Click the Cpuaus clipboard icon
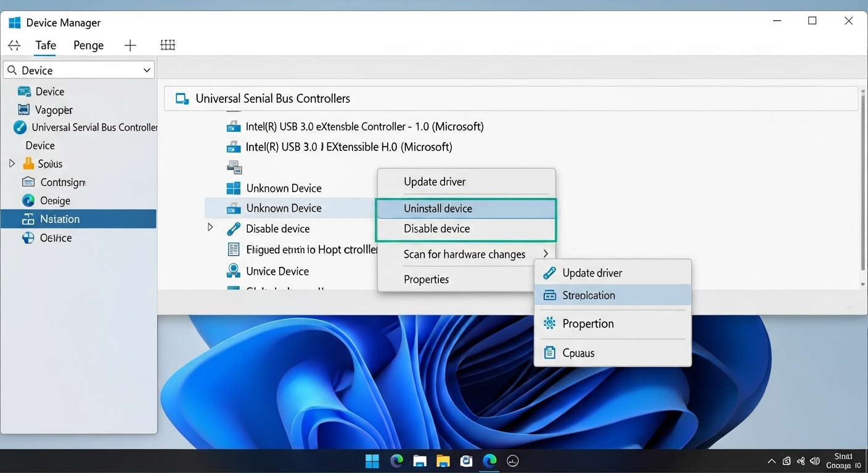Screen dimensions: 868x473 pos(549,353)
